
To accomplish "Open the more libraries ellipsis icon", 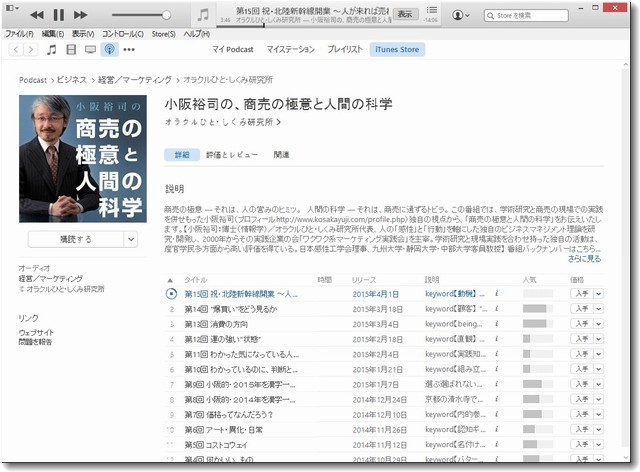I will click(x=129, y=50).
